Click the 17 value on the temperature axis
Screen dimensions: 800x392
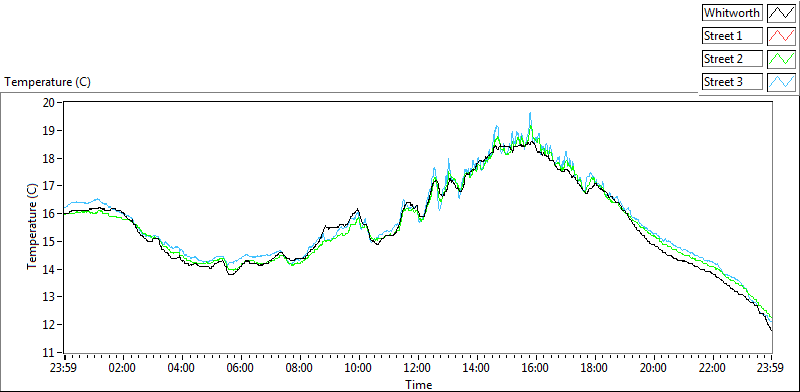pyautogui.click(x=48, y=186)
